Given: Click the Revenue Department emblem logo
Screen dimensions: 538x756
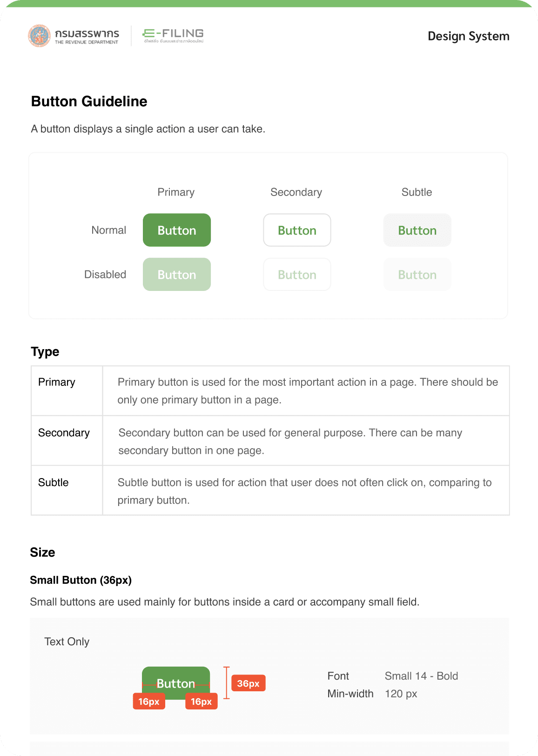Looking at the screenshot, I should point(40,36).
